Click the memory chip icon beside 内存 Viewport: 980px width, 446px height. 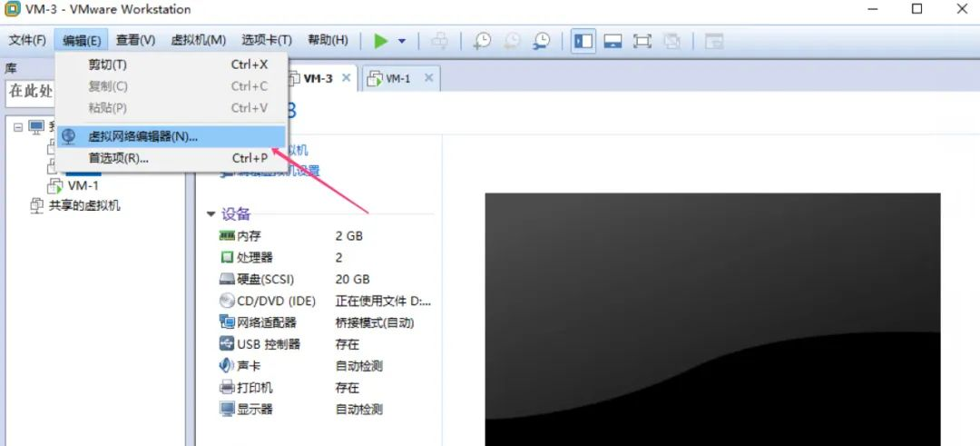pyautogui.click(x=227, y=236)
